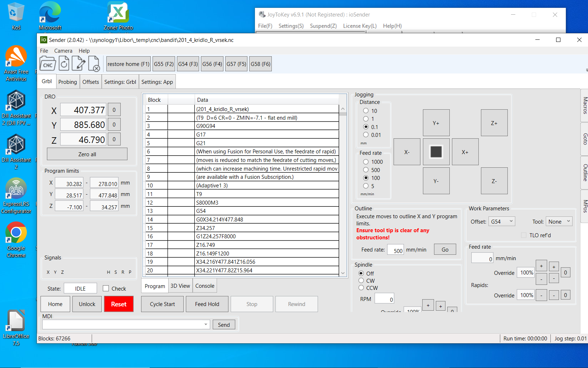Reload the current G-code file
Image resolution: width=588 pixels, height=368 pixels.
coord(64,64)
